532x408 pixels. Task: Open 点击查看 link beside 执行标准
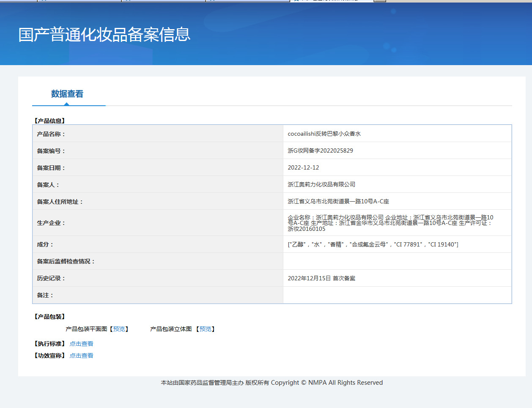[x=81, y=344]
